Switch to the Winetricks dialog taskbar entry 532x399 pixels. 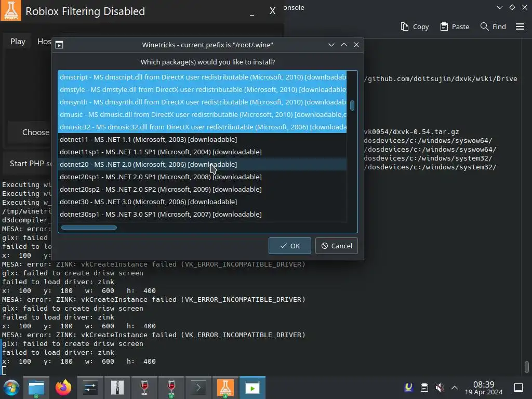(x=252, y=388)
